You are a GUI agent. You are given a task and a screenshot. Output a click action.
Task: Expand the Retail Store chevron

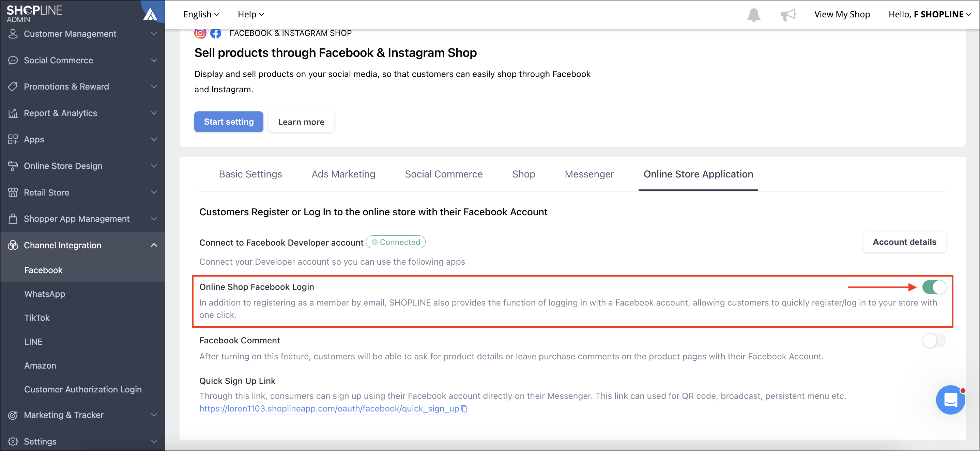pyautogui.click(x=154, y=192)
